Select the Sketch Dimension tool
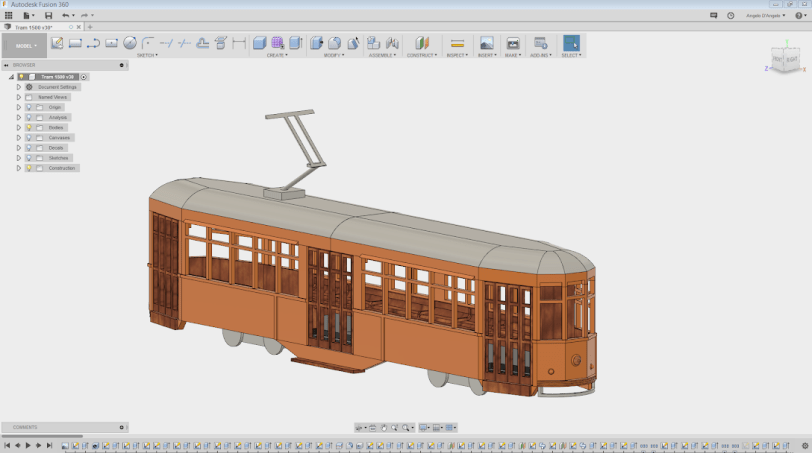 (239, 43)
